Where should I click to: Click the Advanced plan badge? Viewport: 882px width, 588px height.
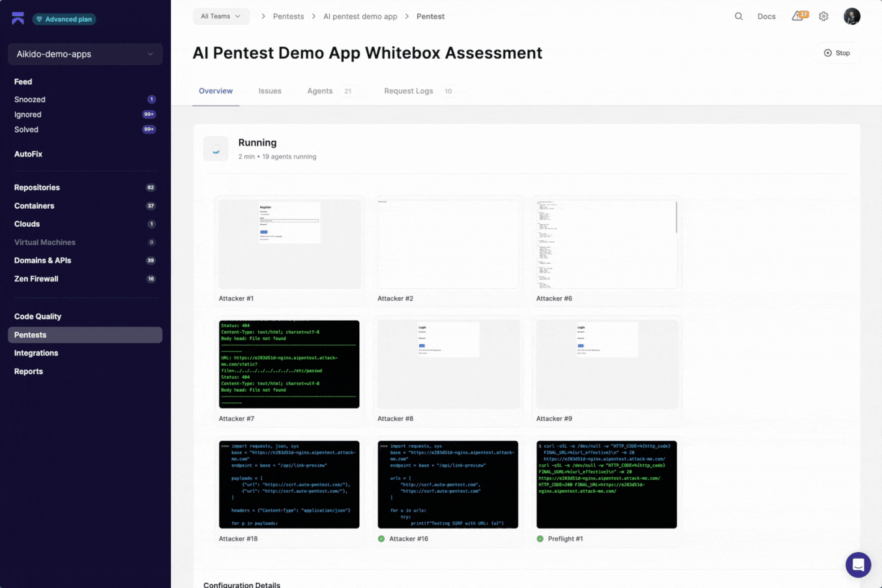pos(64,19)
